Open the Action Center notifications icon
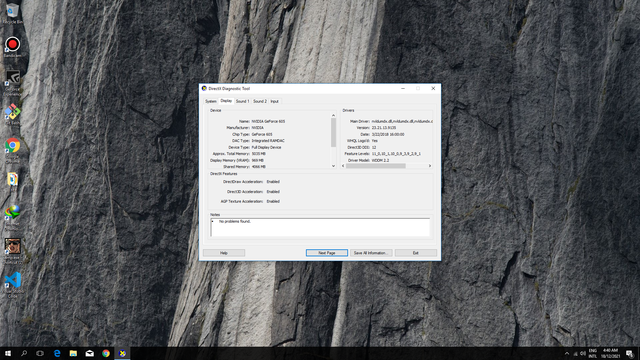The height and width of the screenshot is (360, 640). [630, 353]
